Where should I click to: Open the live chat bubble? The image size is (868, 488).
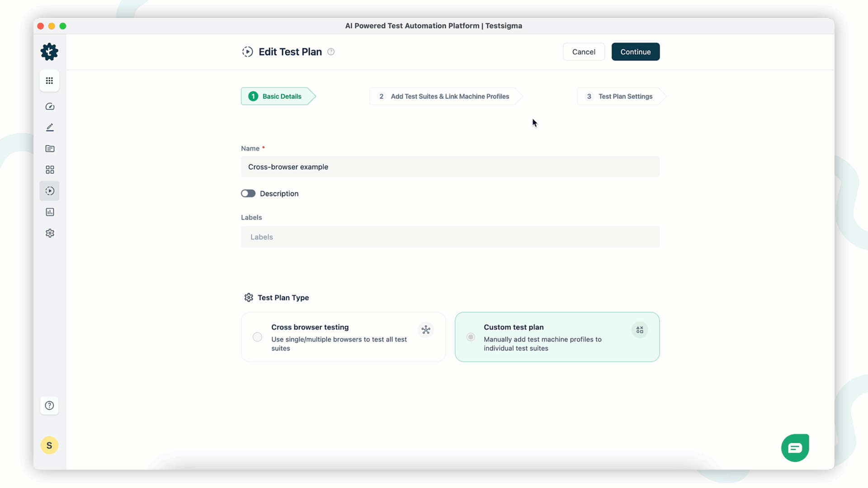795,447
